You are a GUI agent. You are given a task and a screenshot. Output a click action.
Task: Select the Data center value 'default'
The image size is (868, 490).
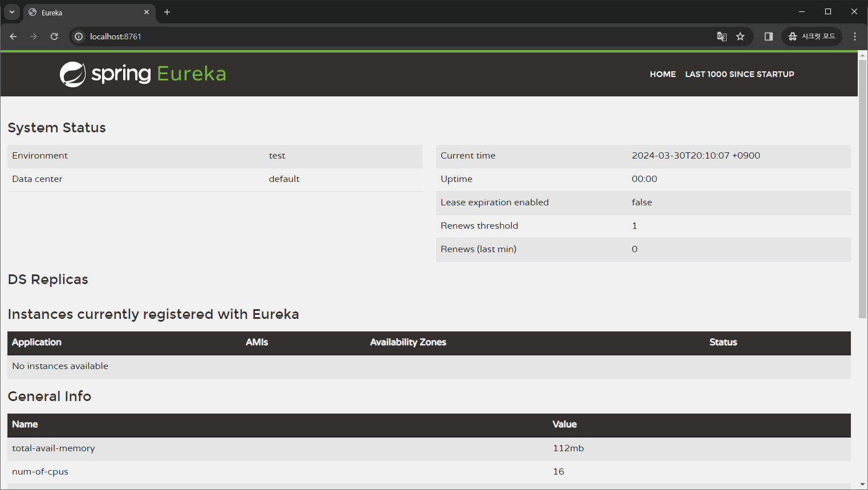tap(284, 179)
